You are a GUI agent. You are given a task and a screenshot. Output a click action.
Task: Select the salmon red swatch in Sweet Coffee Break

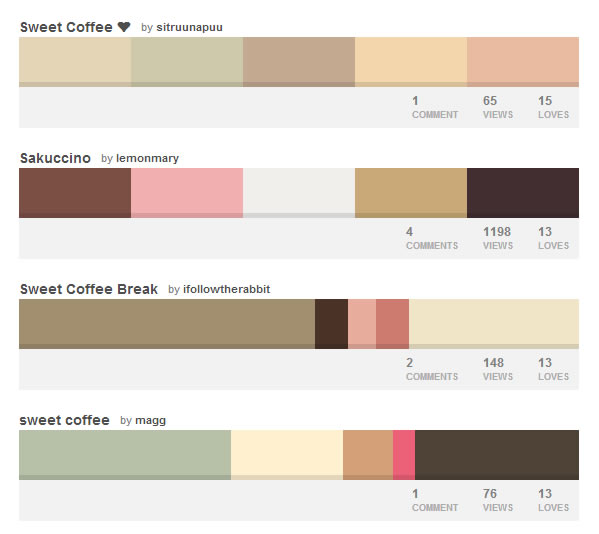[392, 324]
